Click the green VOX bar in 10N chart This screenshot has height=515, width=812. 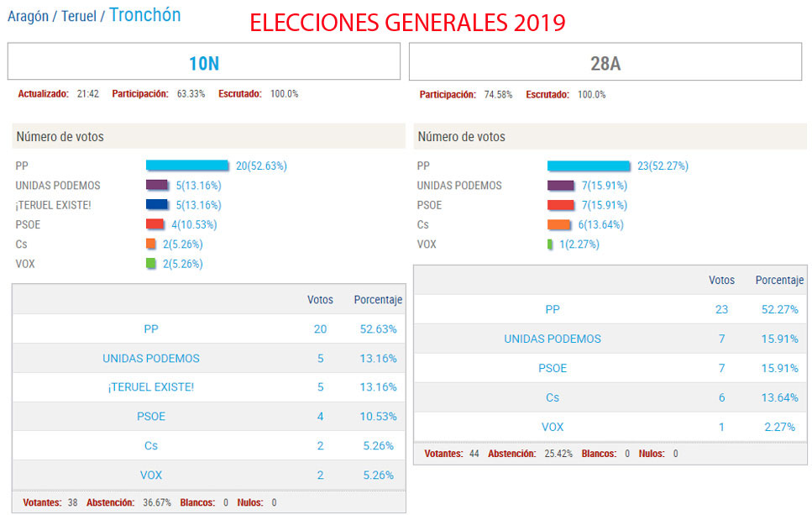click(151, 264)
